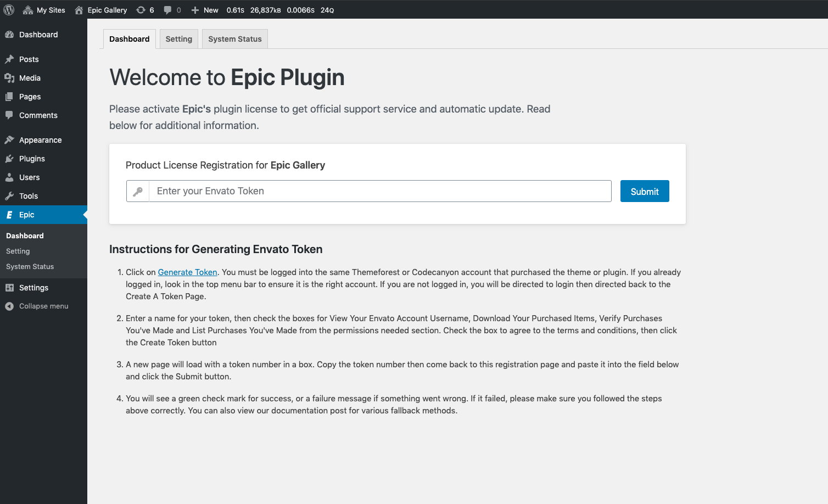This screenshot has height=504, width=828.
Task: Click the Tools wrench icon
Action: click(x=9, y=196)
